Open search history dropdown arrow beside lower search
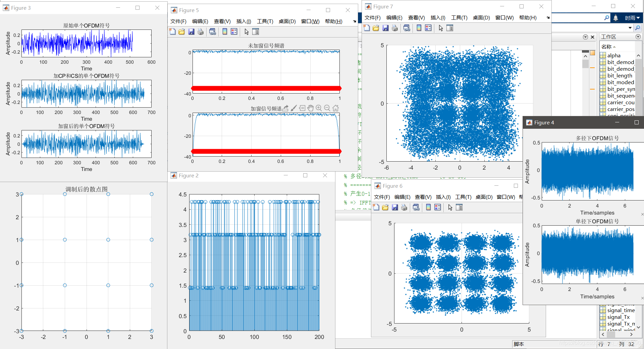The image size is (644, 349). [x=630, y=27]
